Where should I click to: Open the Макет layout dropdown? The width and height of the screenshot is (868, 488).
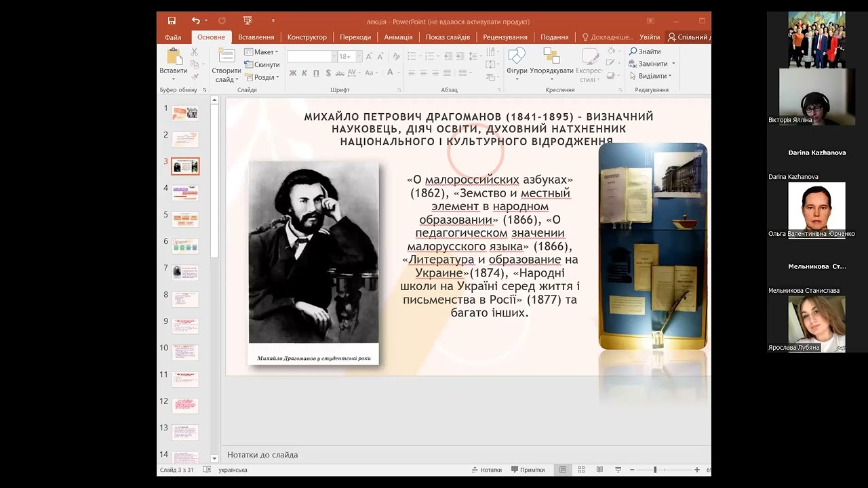pyautogui.click(x=261, y=52)
